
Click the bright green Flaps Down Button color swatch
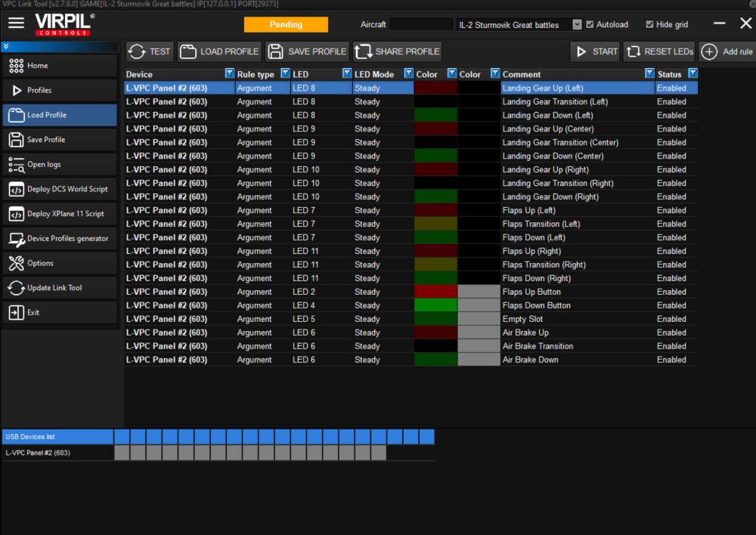[435, 305]
